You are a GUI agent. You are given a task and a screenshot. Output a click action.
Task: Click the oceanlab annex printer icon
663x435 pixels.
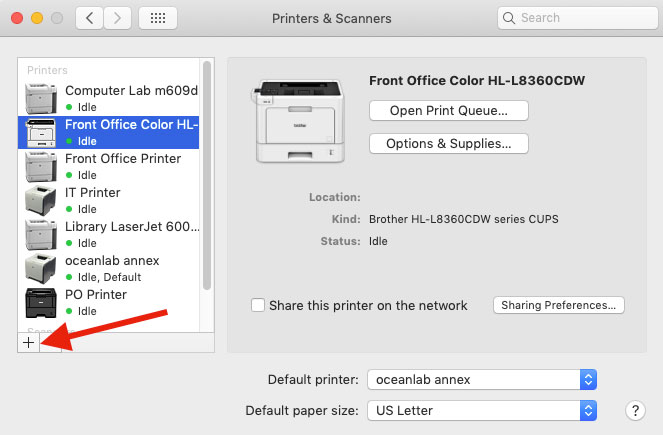pos(41,268)
